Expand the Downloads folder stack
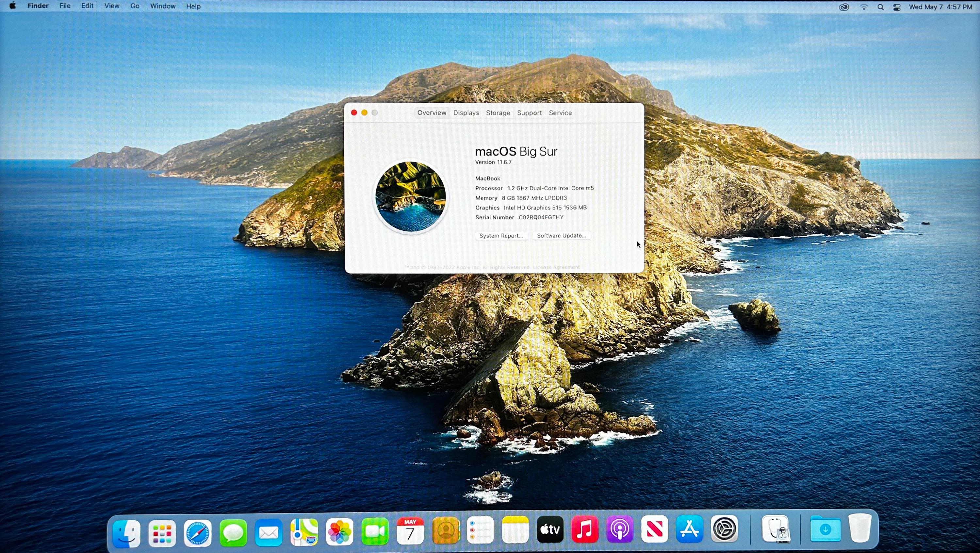980x553 pixels. pos(825,528)
